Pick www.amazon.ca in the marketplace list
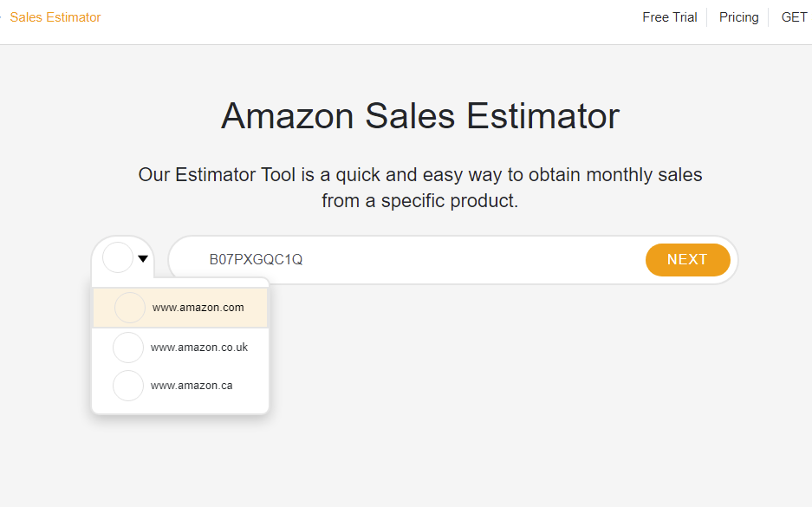This screenshot has width=812, height=507. click(191, 386)
